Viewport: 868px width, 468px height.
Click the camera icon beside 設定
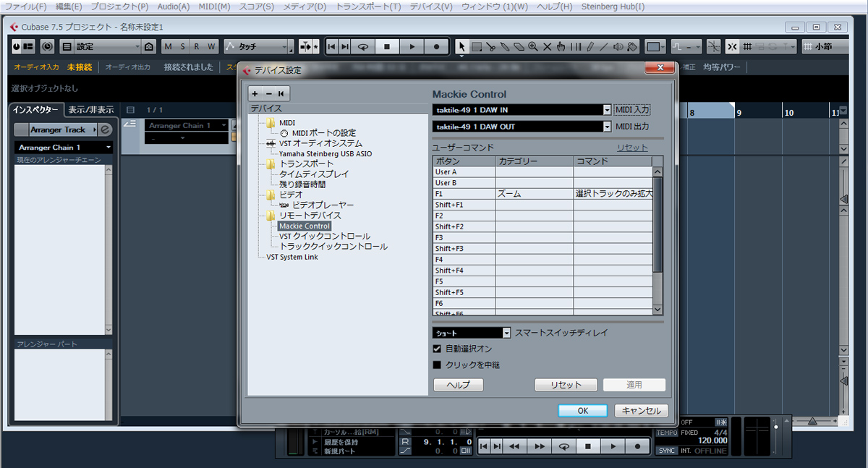[x=149, y=46]
